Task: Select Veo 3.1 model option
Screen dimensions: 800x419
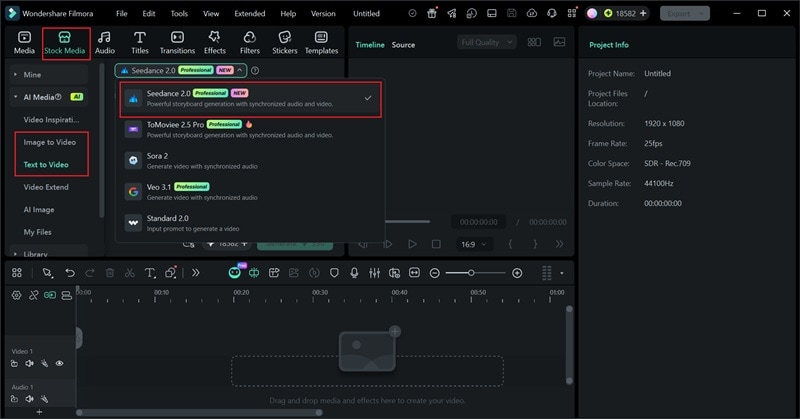Action: (250, 192)
